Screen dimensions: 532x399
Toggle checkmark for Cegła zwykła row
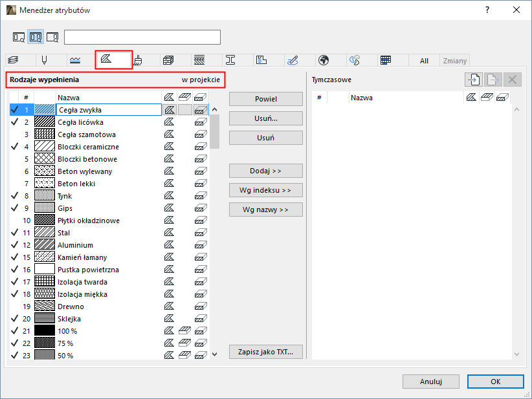pos(15,110)
